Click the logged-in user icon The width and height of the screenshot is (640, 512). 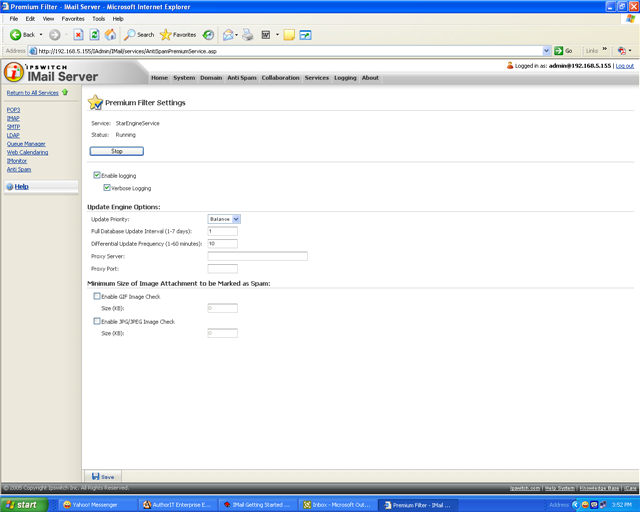510,65
